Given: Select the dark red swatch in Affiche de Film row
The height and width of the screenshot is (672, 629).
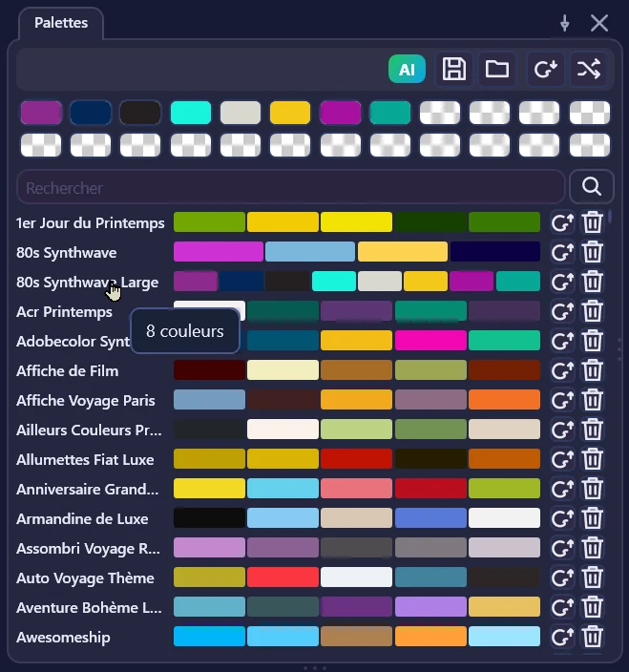Looking at the screenshot, I should [210, 369].
